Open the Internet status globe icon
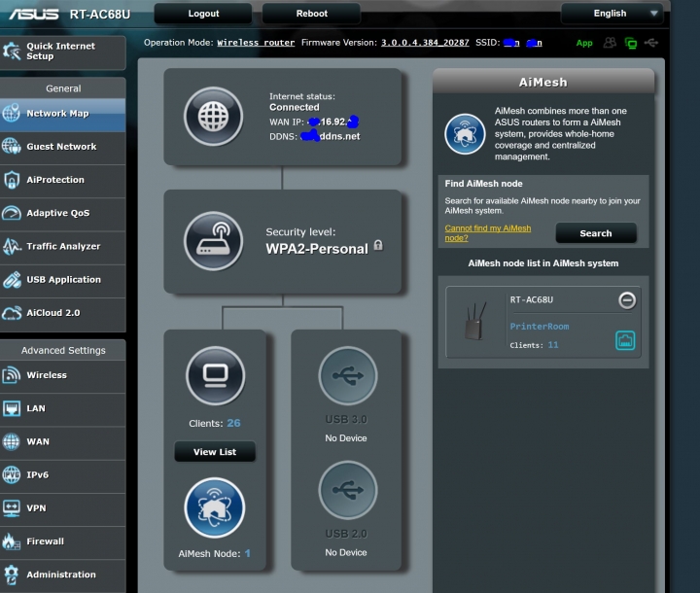The height and width of the screenshot is (593, 700). pos(213,116)
